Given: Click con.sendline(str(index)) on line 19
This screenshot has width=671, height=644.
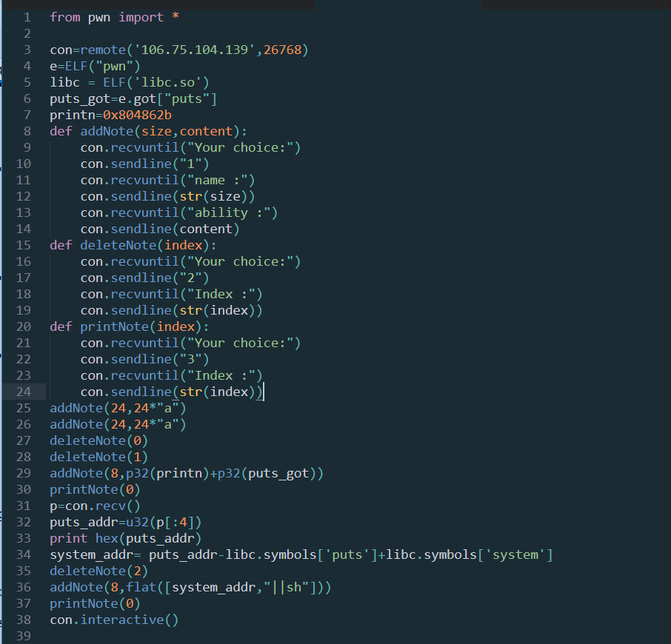Looking at the screenshot, I should (x=172, y=310).
